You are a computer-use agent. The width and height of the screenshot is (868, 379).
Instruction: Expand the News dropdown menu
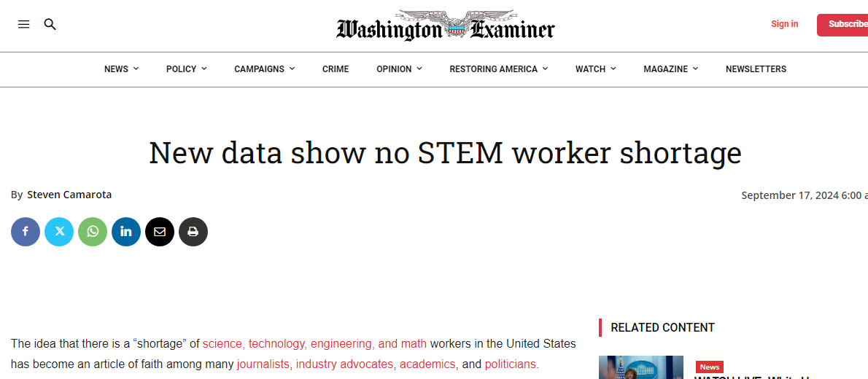click(x=121, y=69)
